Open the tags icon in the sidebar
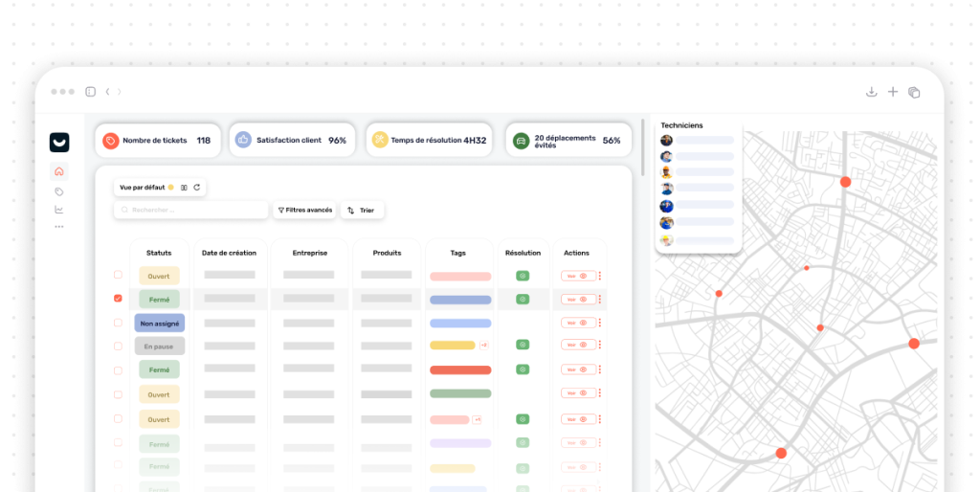Image resolution: width=980 pixels, height=492 pixels. [x=59, y=191]
